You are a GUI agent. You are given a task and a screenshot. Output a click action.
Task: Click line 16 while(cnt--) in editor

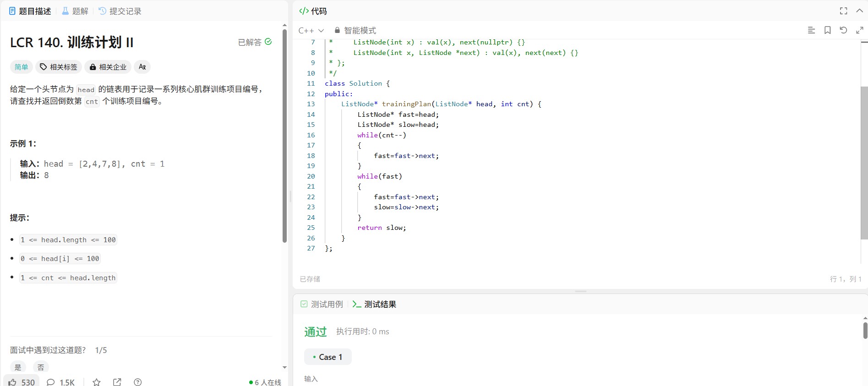382,135
